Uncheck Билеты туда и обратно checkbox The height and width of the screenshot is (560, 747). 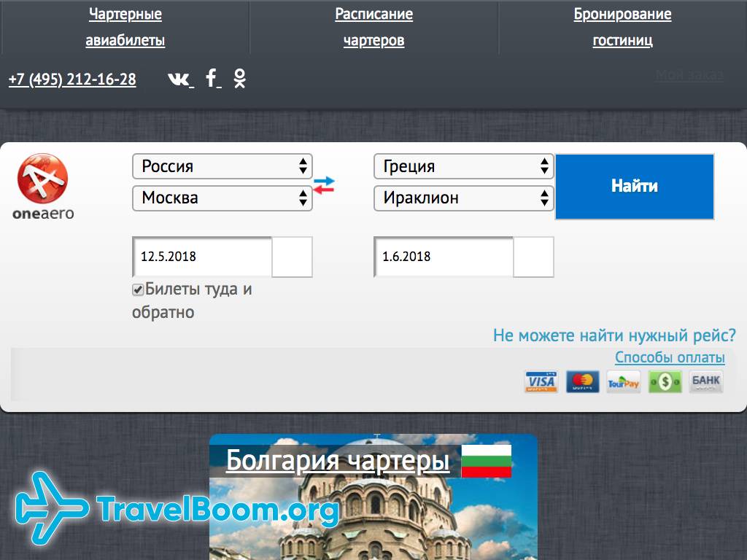tap(137, 289)
